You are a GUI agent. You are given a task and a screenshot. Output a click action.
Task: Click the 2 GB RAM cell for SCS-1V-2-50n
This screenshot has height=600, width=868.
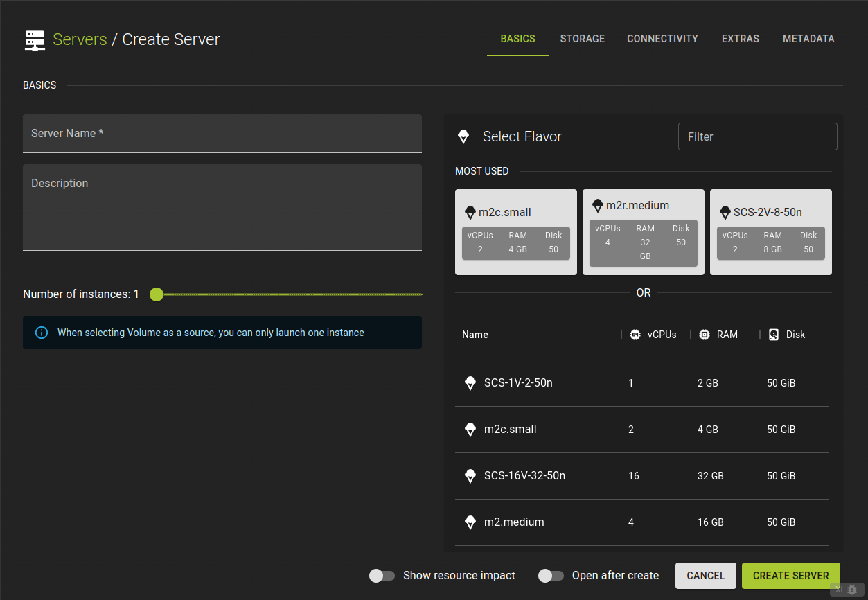(708, 383)
